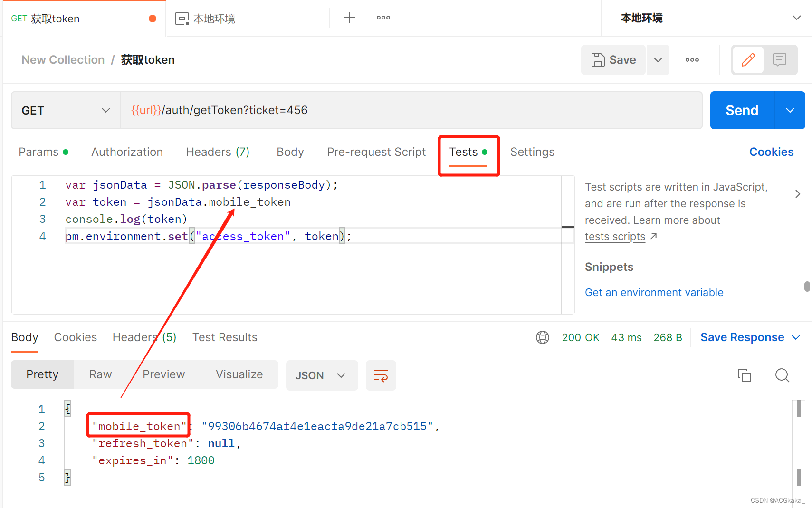812x508 pixels.
Task: Go to New Collection breadcrumb
Action: [x=63, y=60]
